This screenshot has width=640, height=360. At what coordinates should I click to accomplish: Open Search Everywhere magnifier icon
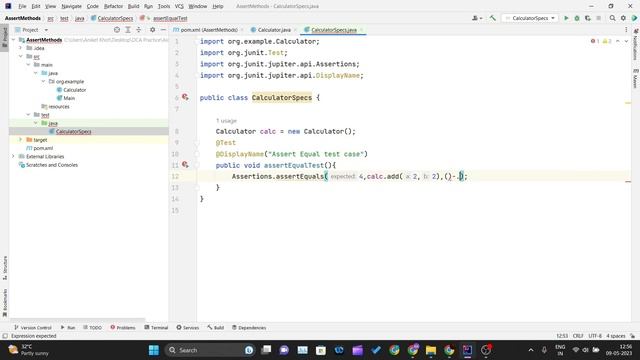[612, 18]
